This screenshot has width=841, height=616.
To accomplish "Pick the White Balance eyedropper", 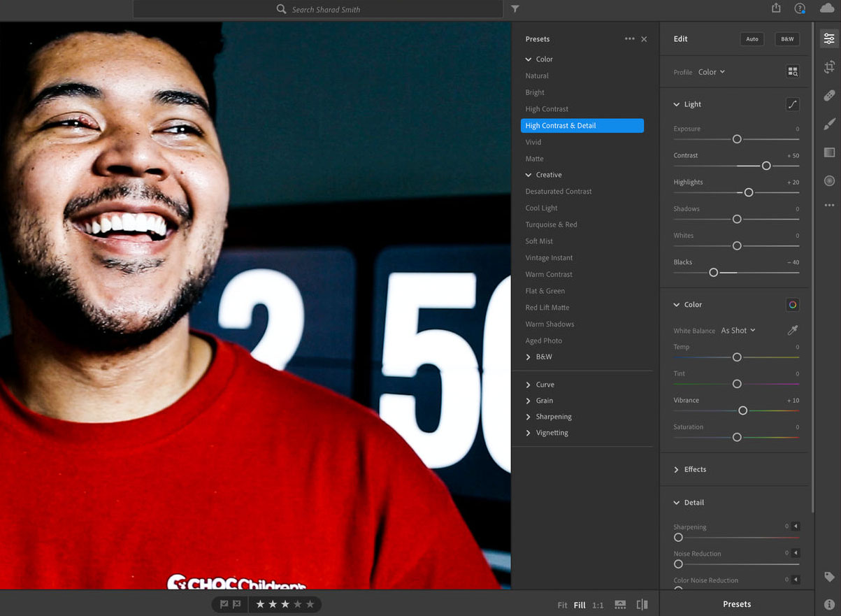I will click(x=793, y=330).
